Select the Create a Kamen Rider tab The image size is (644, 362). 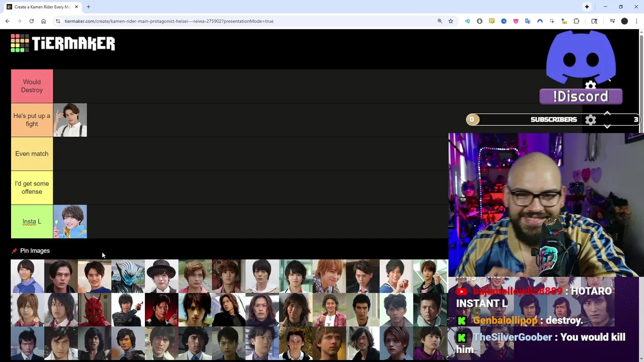(x=42, y=7)
